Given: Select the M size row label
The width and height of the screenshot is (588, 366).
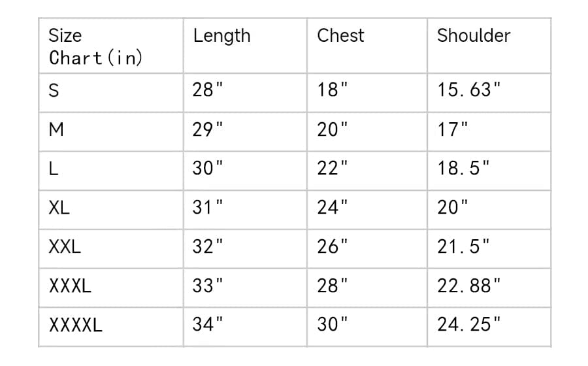Looking at the screenshot, I should point(57,130).
